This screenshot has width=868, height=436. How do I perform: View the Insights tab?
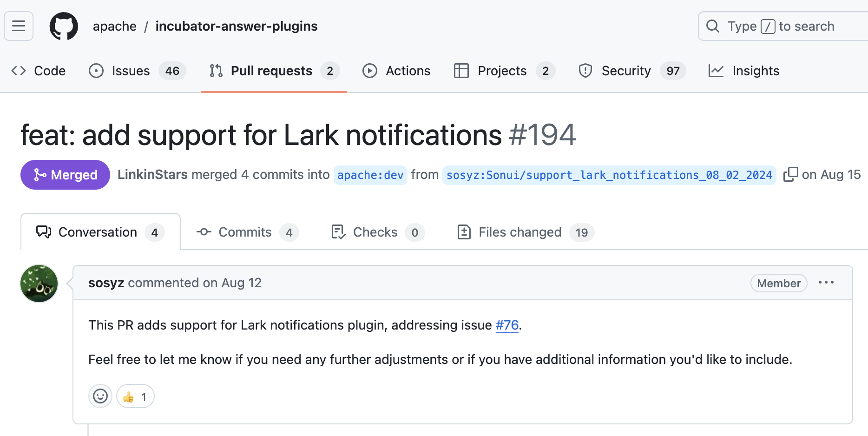point(744,71)
